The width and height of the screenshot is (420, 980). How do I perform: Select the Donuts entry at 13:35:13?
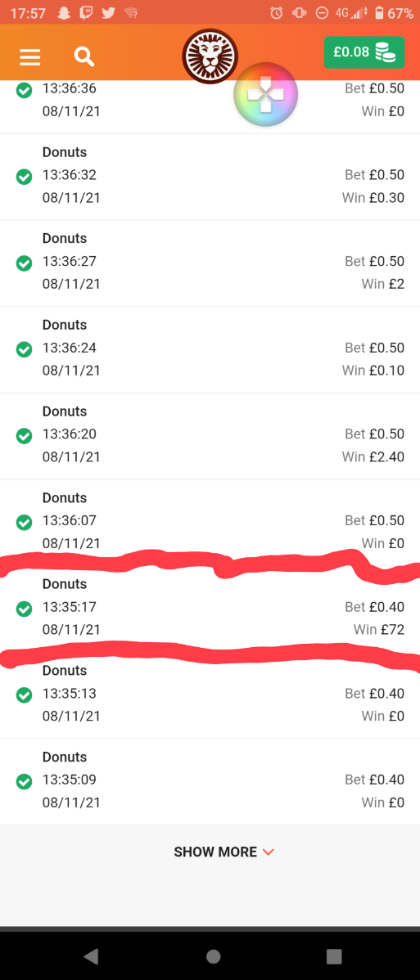coord(210,695)
